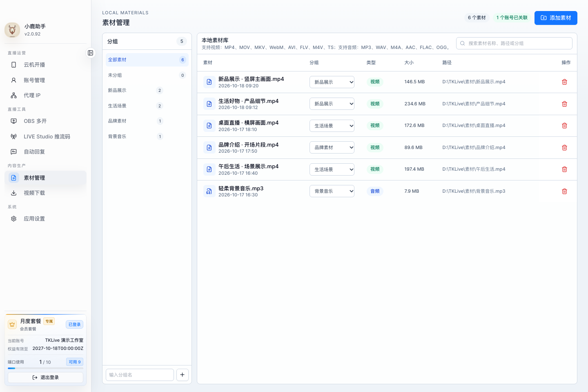Click the 输入分组名 input field

140,375
